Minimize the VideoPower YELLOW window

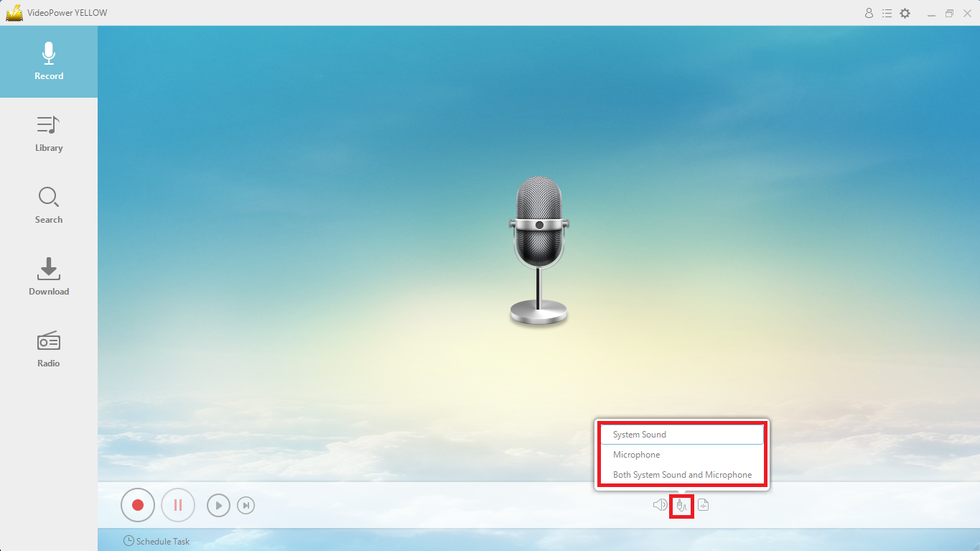pos(932,14)
